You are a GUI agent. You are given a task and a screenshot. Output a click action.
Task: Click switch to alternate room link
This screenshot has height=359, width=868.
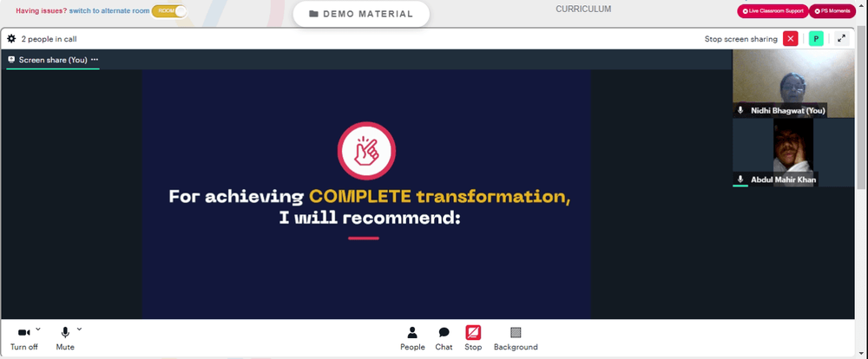pyautogui.click(x=109, y=10)
